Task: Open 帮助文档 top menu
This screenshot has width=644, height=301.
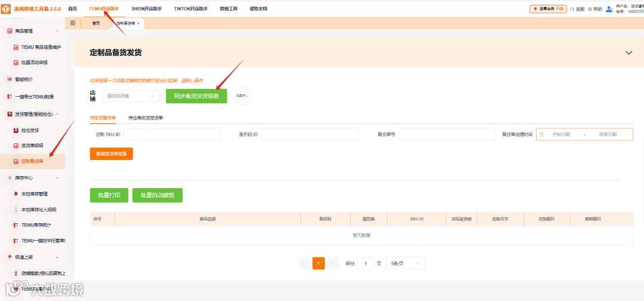Action: (259, 8)
